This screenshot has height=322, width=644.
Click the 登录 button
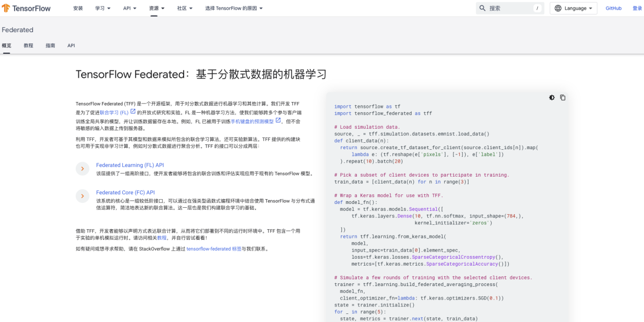[638, 8]
